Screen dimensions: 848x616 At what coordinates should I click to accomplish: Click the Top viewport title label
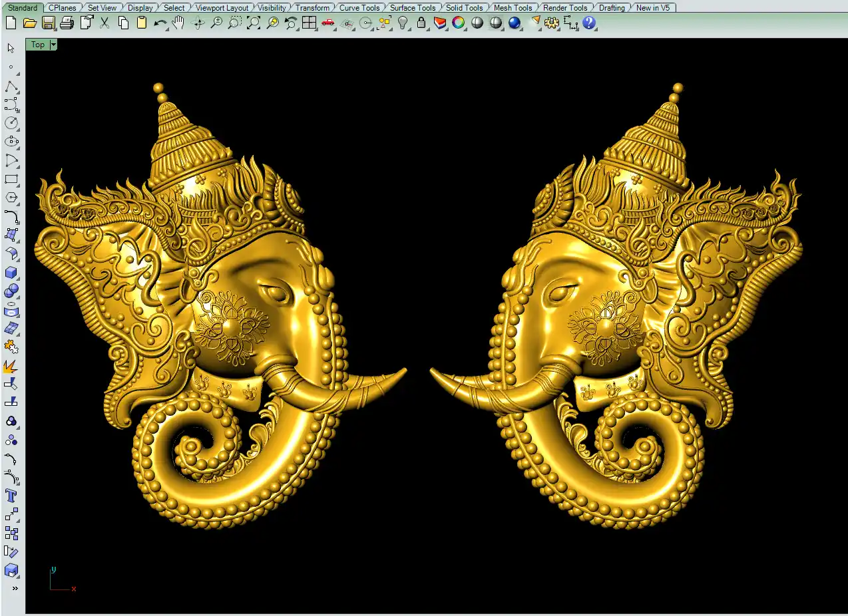tap(38, 45)
